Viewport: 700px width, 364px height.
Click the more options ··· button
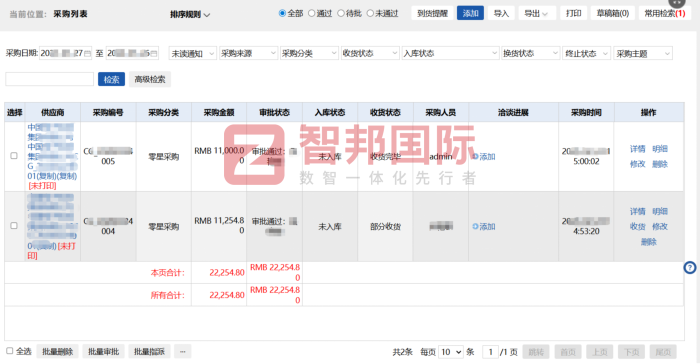[x=183, y=351]
